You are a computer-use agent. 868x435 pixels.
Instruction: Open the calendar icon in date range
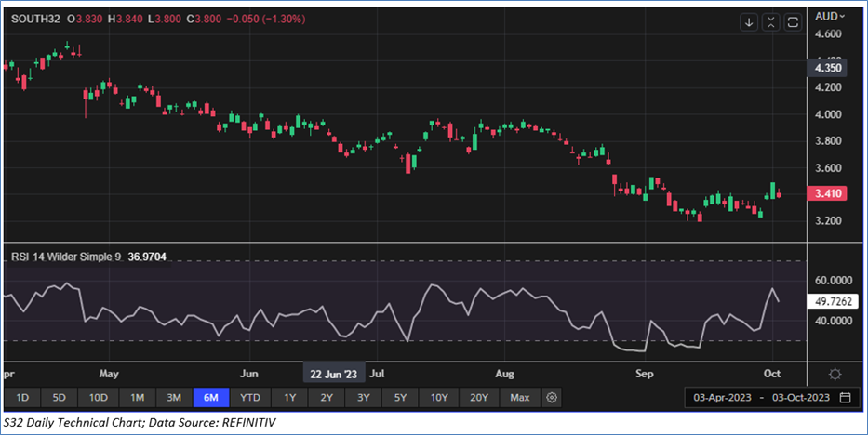(845, 398)
